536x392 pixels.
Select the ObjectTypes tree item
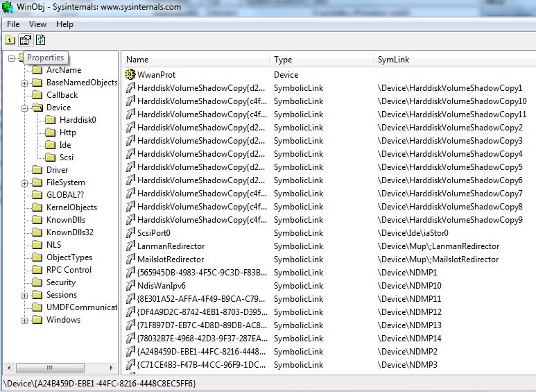(x=69, y=257)
